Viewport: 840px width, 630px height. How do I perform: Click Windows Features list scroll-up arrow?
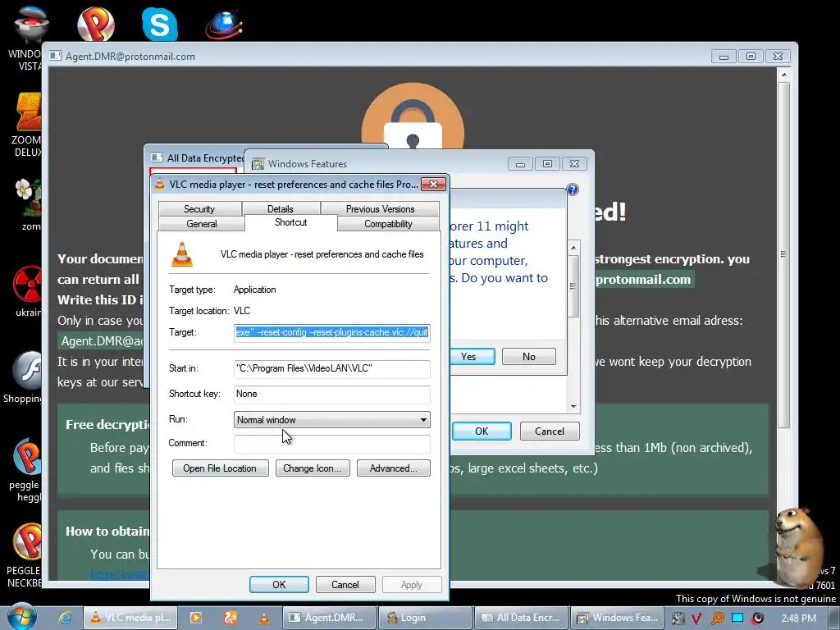coord(573,248)
